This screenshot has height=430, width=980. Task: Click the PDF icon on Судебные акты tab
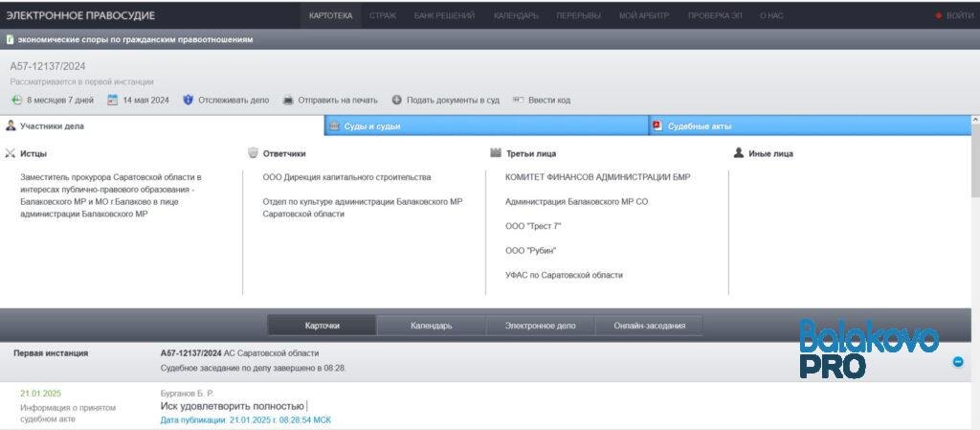657,125
